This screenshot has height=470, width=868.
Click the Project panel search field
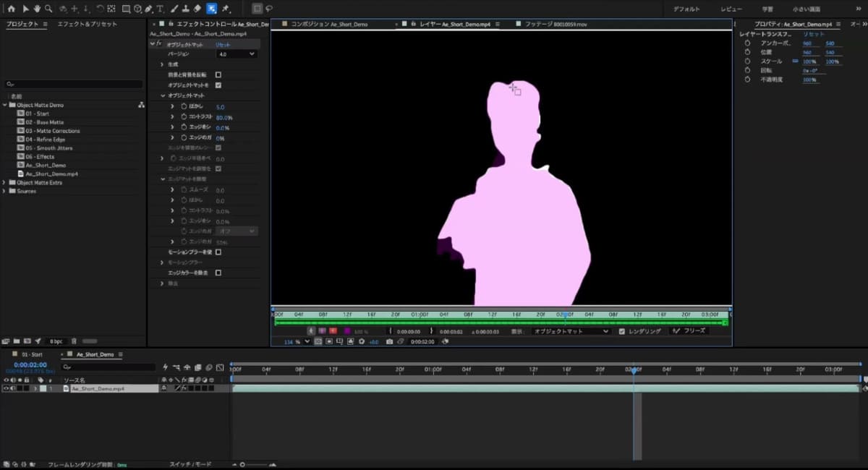(72, 84)
